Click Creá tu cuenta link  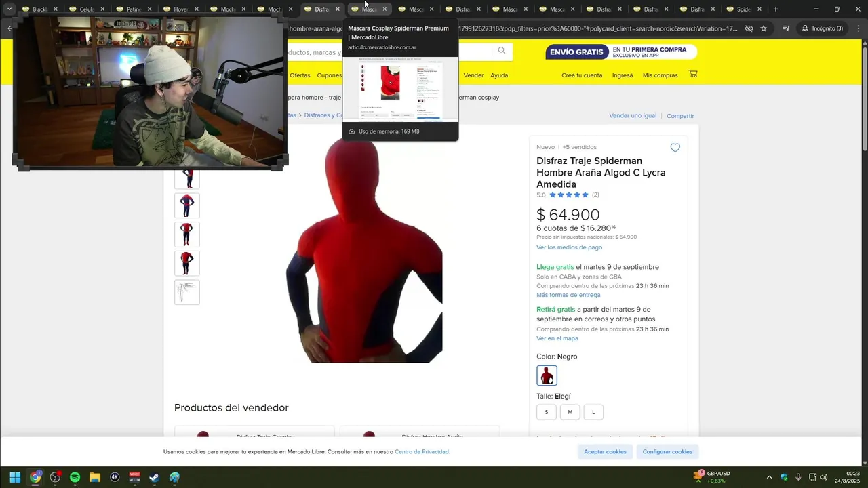point(582,75)
